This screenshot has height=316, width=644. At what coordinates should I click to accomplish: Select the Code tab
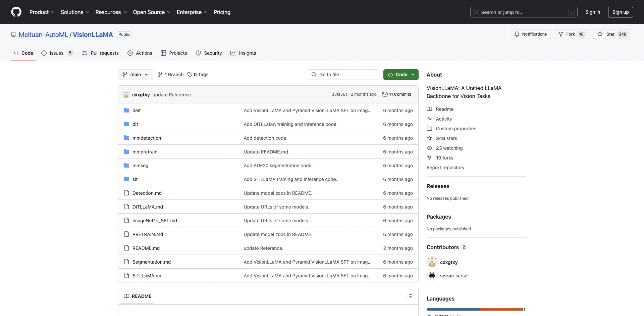pos(23,53)
